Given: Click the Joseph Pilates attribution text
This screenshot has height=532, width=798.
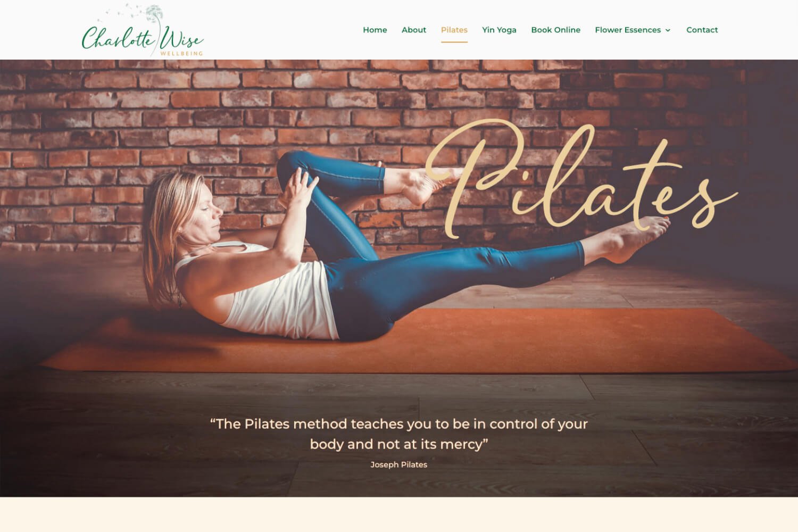Looking at the screenshot, I should (399, 464).
